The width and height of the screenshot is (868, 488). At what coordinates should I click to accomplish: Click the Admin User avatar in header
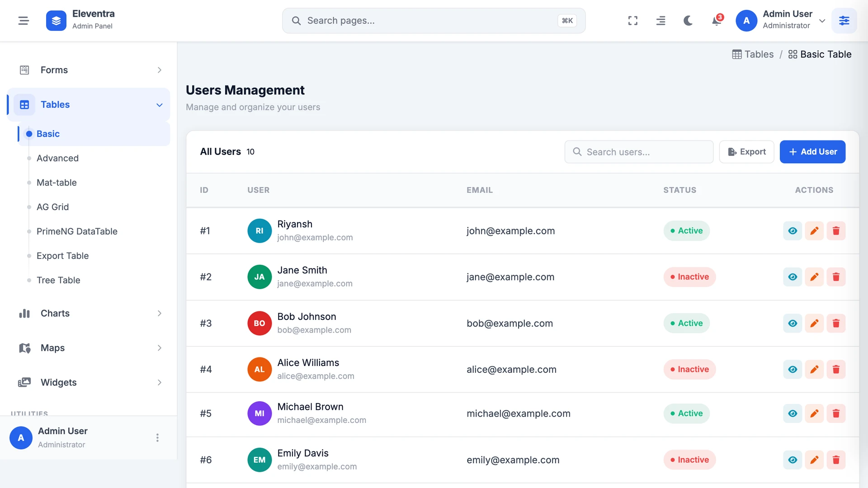746,21
